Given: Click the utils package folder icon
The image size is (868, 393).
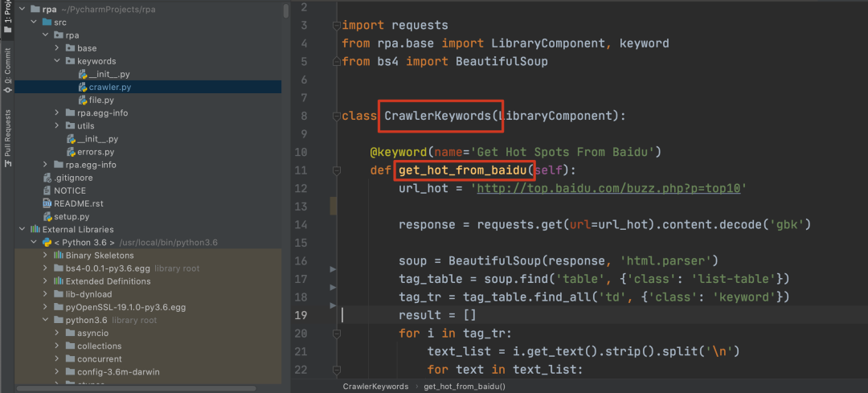Looking at the screenshot, I should click(x=70, y=125).
